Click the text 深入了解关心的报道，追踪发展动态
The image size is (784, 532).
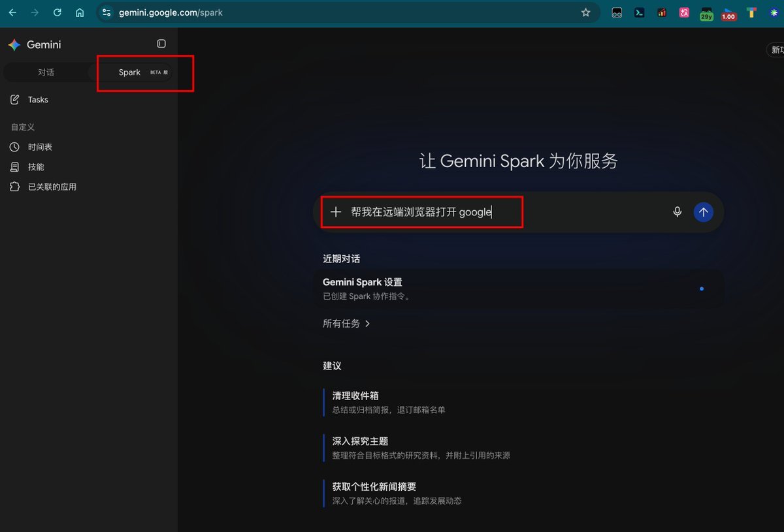coord(397,501)
